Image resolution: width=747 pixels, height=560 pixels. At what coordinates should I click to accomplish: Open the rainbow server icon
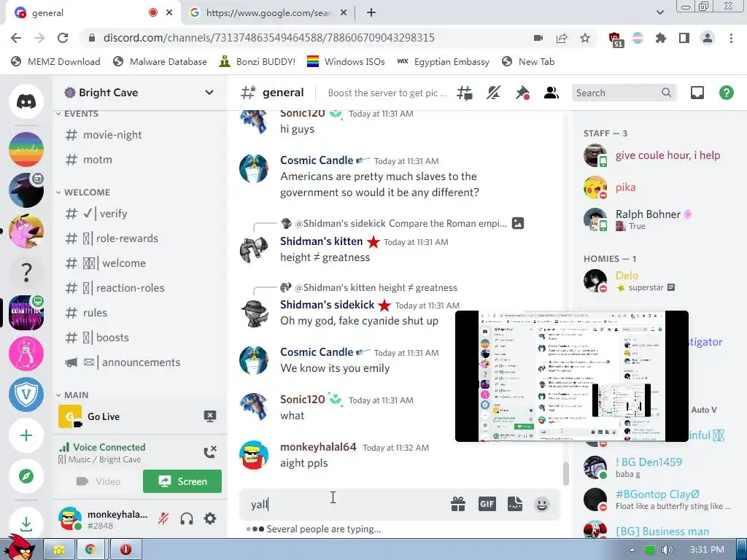[26, 149]
